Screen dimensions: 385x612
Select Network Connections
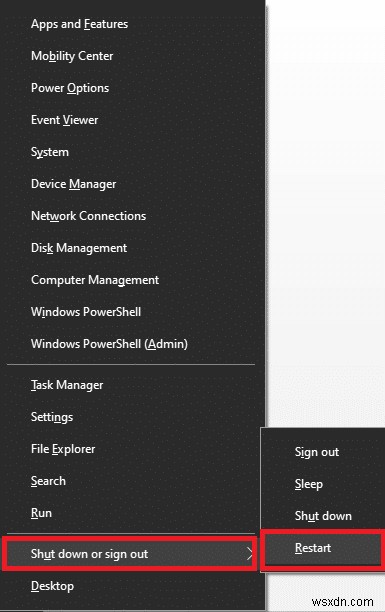(x=88, y=216)
